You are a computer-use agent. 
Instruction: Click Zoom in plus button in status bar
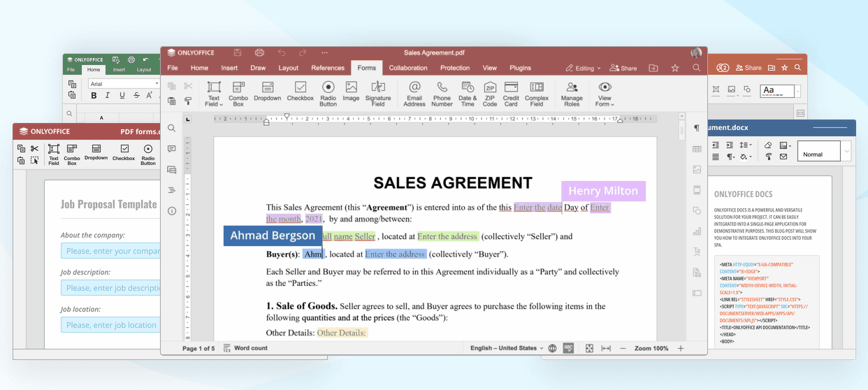point(681,348)
